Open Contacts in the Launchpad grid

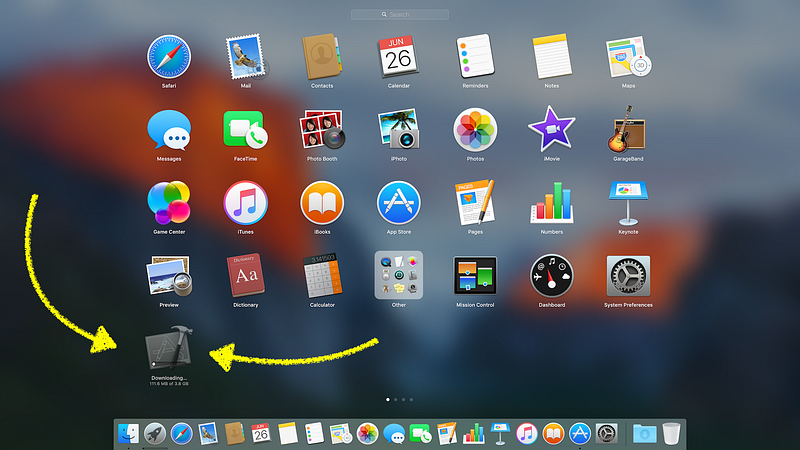[321, 57]
